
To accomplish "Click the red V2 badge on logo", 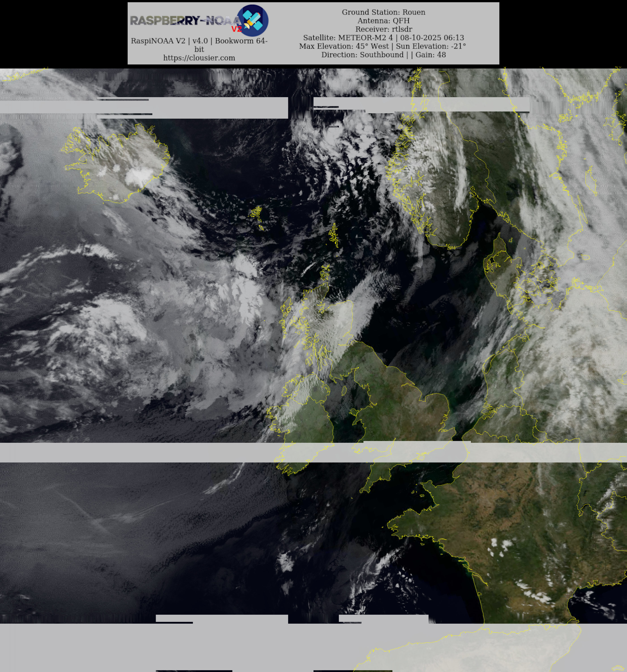I will 236,29.
